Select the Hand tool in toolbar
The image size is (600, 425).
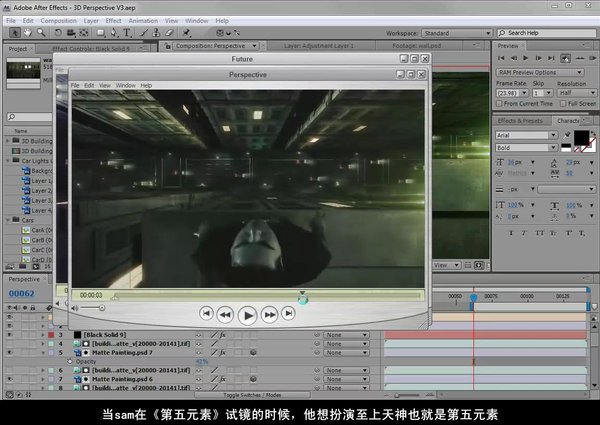(27, 33)
